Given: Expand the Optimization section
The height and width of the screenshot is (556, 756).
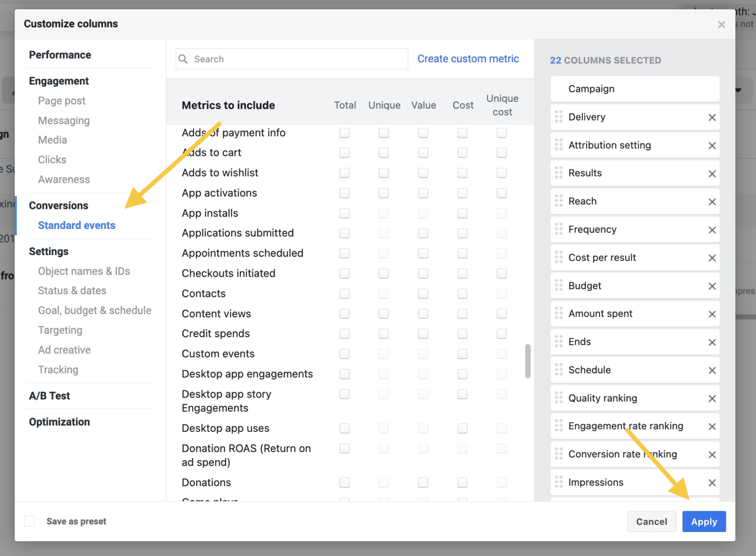Looking at the screenshot, I should [x=59, y=422].
